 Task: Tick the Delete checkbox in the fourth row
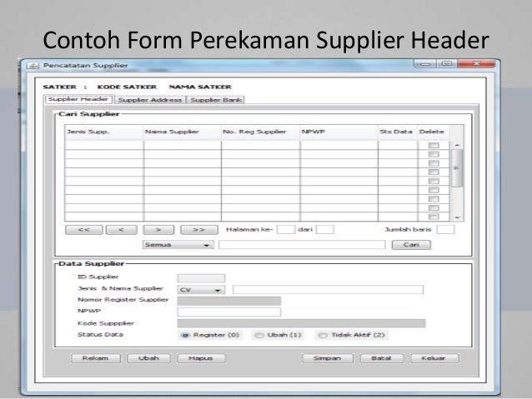coord(434,172)
